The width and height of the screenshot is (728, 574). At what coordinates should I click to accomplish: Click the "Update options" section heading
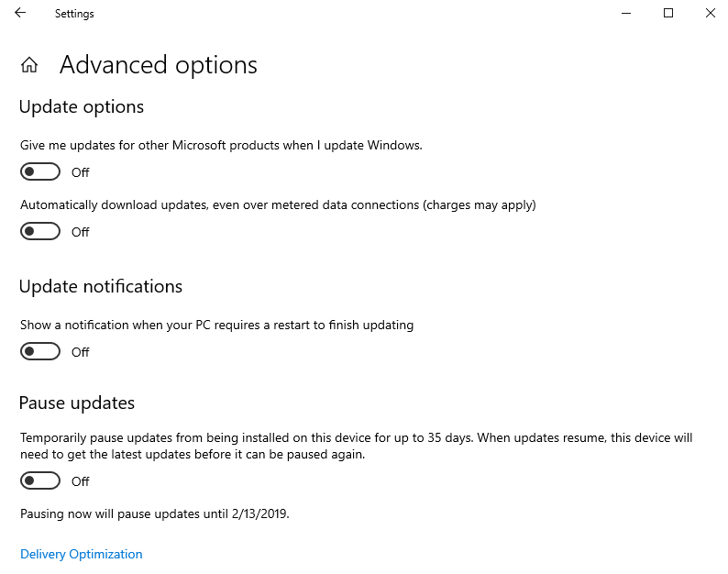(x=82, y=107)
